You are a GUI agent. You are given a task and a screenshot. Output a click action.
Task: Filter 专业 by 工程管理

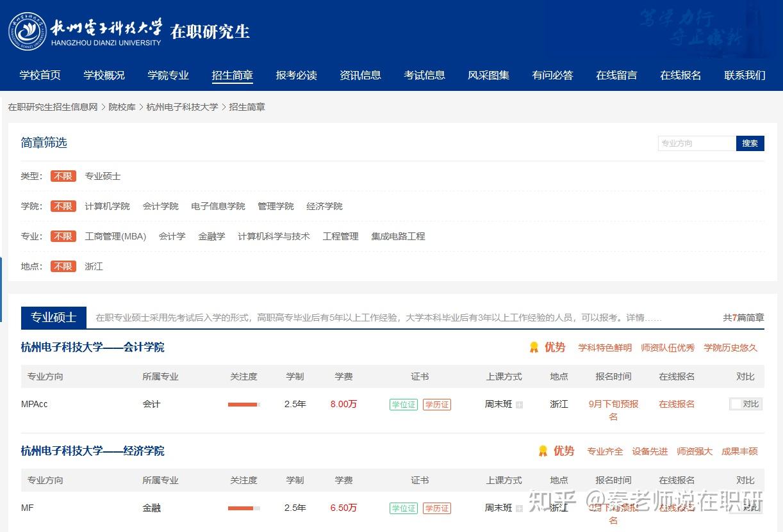tap(341, 236)
